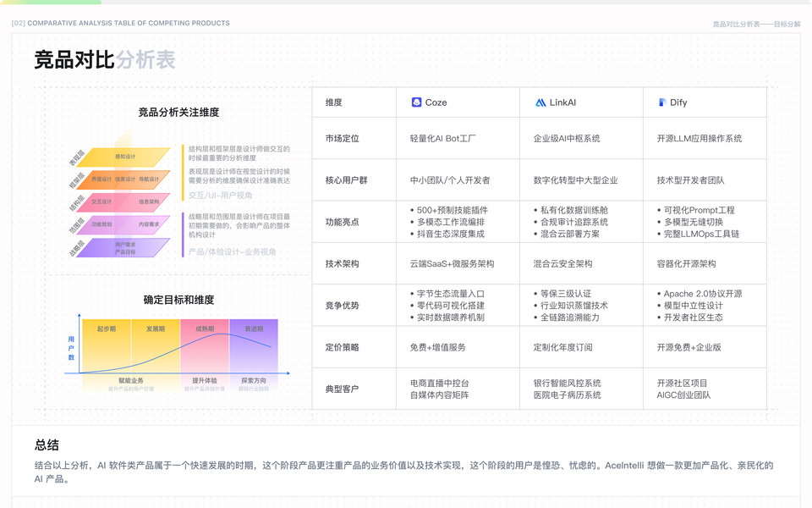This screenshot has height=508, width=812.
Task: Click the 技术架构 row label
Action: 343,263
